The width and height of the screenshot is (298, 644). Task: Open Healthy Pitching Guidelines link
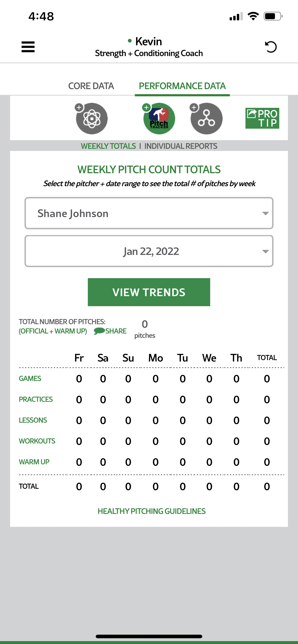point(151,511)
